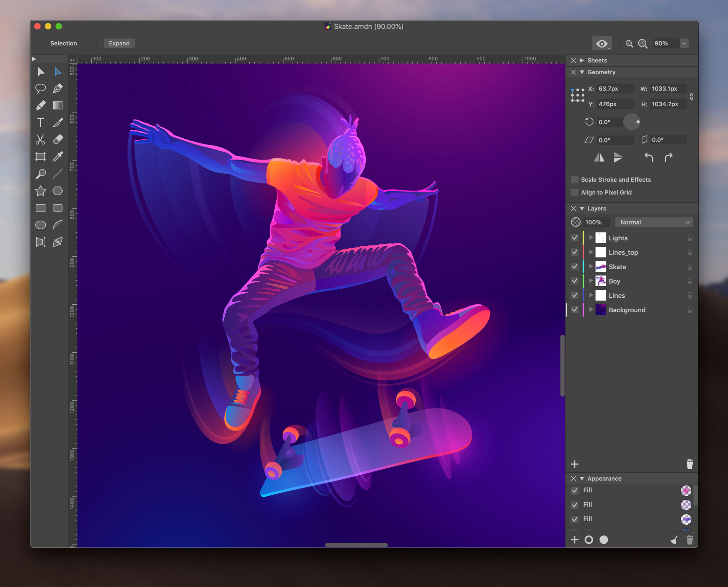Pick the Scissors tool
This screenshot has height=587, width=728.
[x=41, y=139]
